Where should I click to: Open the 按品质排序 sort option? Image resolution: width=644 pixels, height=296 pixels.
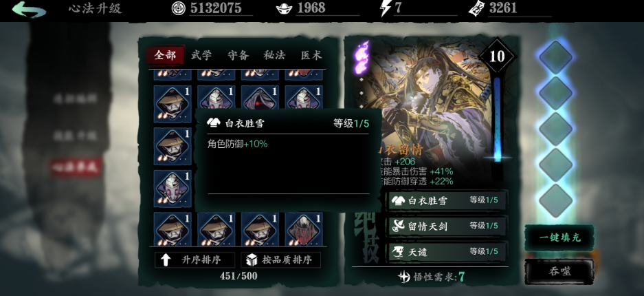pos(281,260)
